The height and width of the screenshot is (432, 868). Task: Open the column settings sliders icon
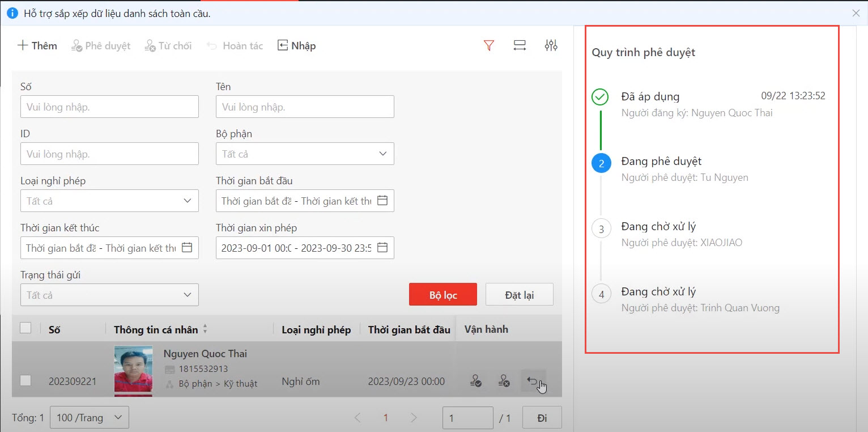tap(551, 46)
